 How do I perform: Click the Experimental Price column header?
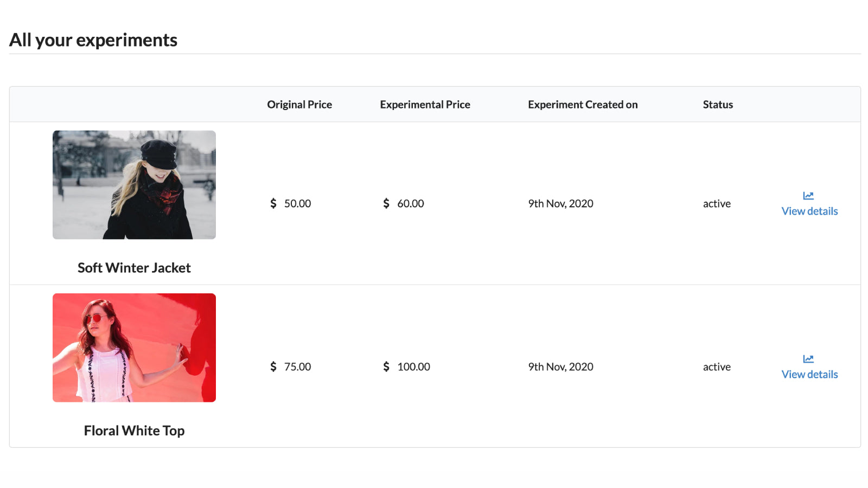click(425, 105)
